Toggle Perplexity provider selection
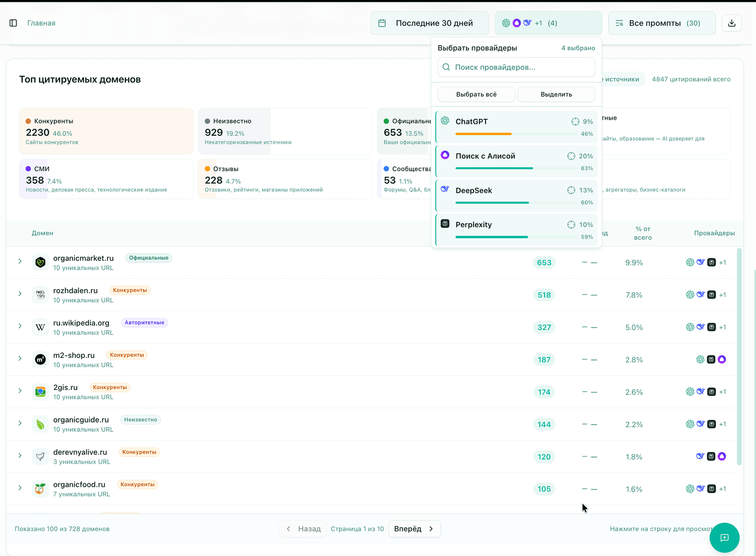The width and height of the screenshot is (756, 556). [x=474, y=225]
